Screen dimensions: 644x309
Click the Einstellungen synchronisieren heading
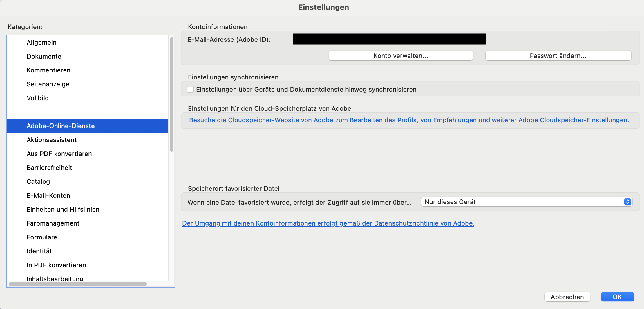point(233,77)
